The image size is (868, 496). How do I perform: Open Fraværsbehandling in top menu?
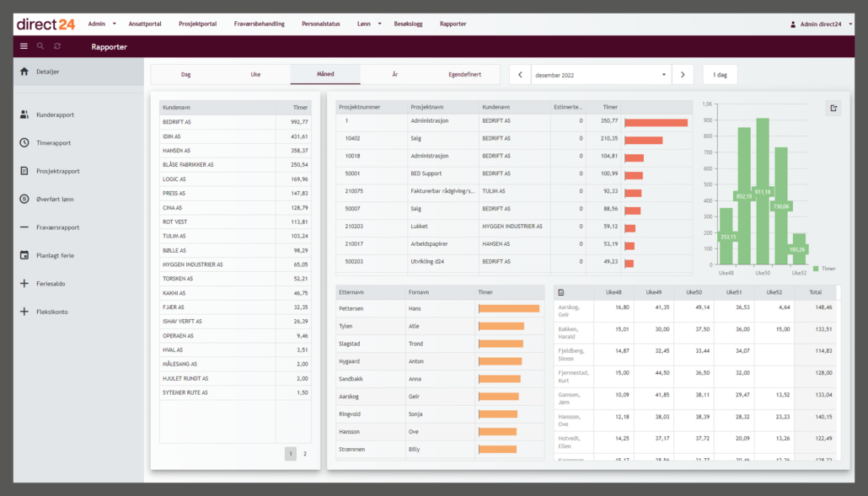click(x=259, y=24)
